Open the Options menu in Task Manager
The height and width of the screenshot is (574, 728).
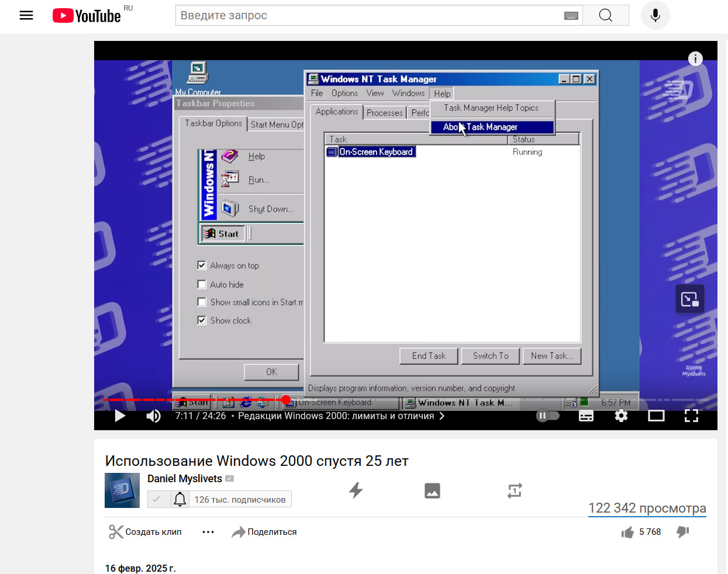344,93
